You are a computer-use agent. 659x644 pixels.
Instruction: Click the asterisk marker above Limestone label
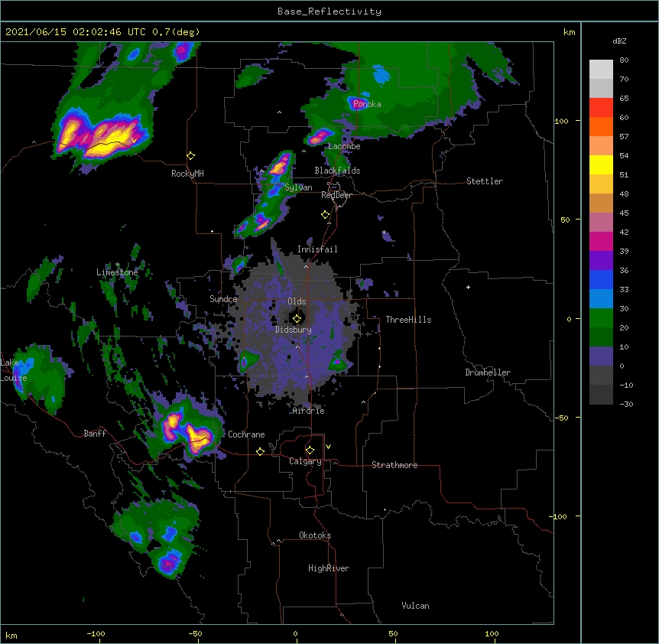point(117,265)
